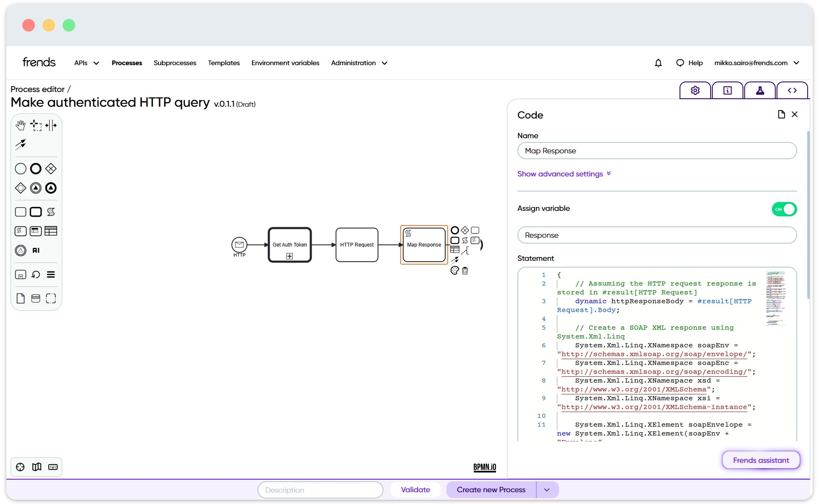Change element color via the palette icon
819x504 pixels.
454,271
